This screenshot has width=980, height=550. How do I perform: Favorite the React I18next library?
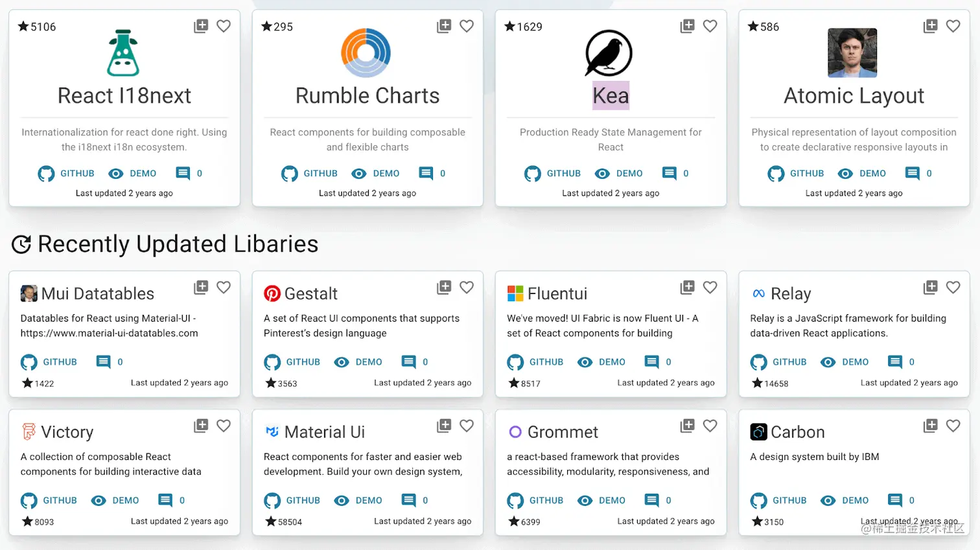[x=224, y=26]
